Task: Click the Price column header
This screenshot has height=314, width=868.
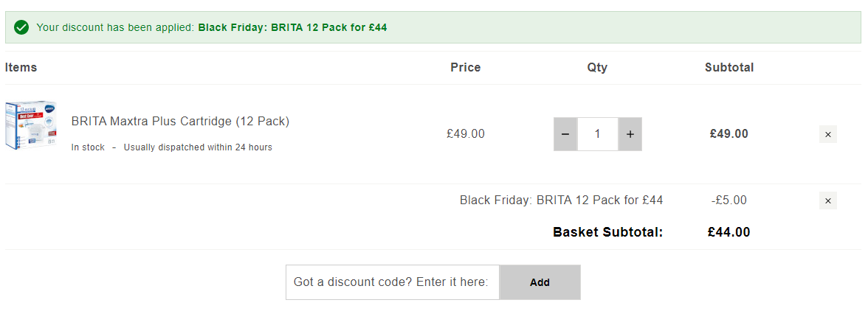Action: coord(466,68)
